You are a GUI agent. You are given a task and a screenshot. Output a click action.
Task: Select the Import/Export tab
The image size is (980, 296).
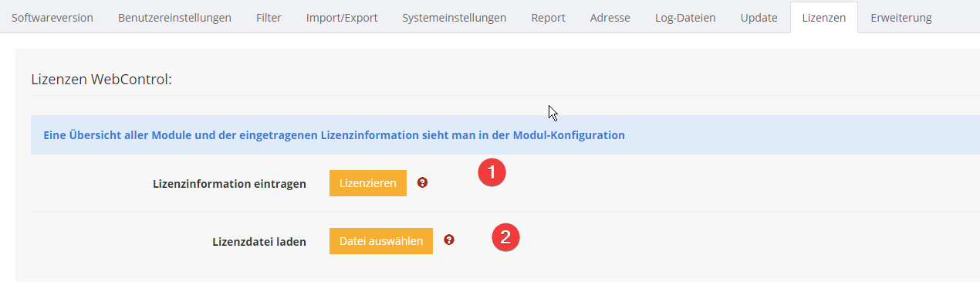(342, 17)
